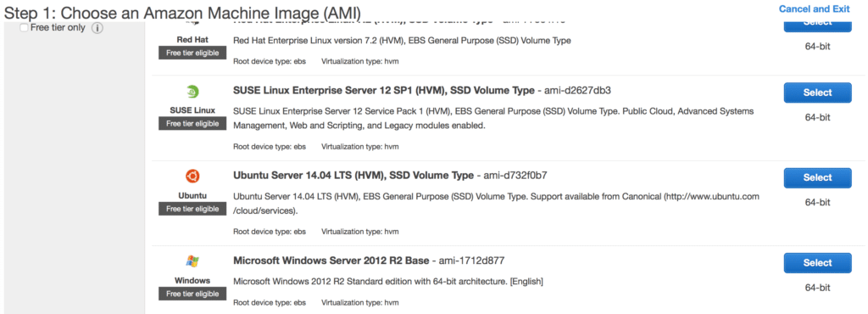This screenshot has height=314, width=868.
Task: Click 64-bit label in the Windows row
Action: (x=818, y=288)
